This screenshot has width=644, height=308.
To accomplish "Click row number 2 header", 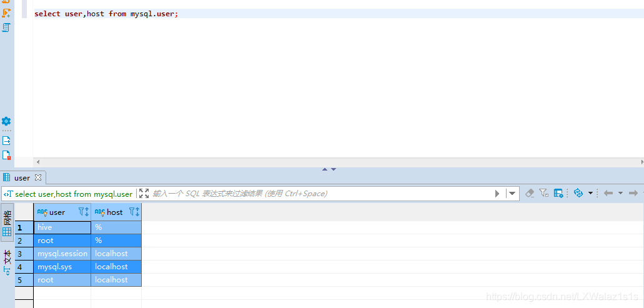I will point(24,241).
